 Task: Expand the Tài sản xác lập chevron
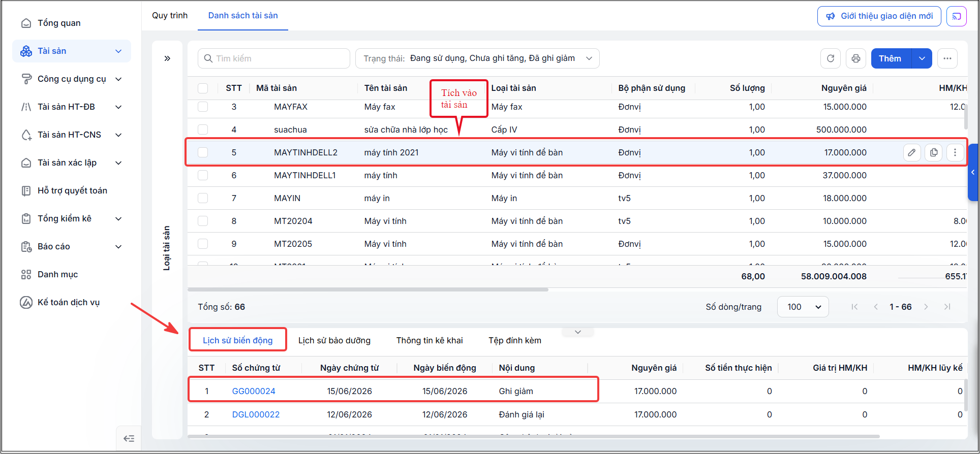[118, 163]
